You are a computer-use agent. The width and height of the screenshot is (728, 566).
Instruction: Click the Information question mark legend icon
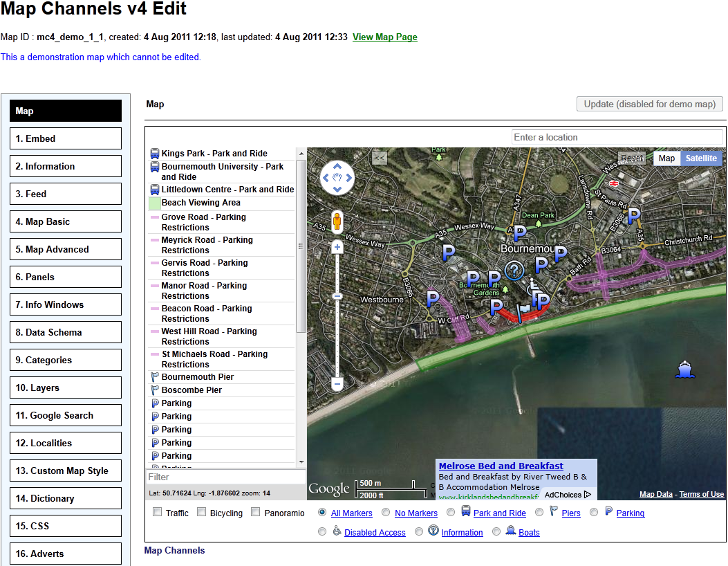[433, 531]
